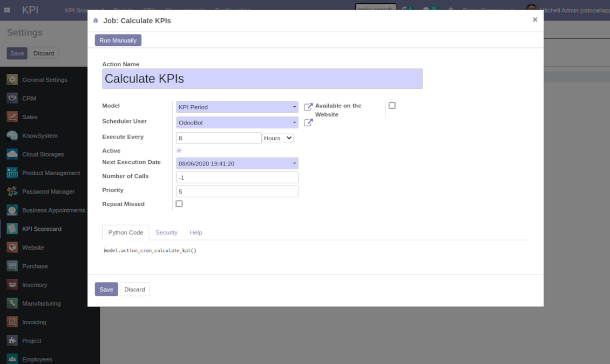Screen dimensions: 610x364
Task: Switch to the Help tab
Action: pyautogui.click(x=195, y=232)
